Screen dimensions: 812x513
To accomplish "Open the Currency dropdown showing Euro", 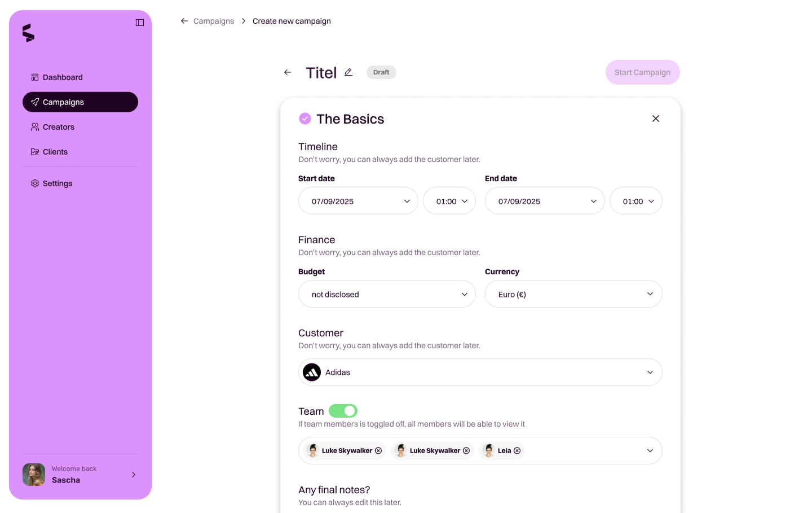I will (x=573, y=293).
